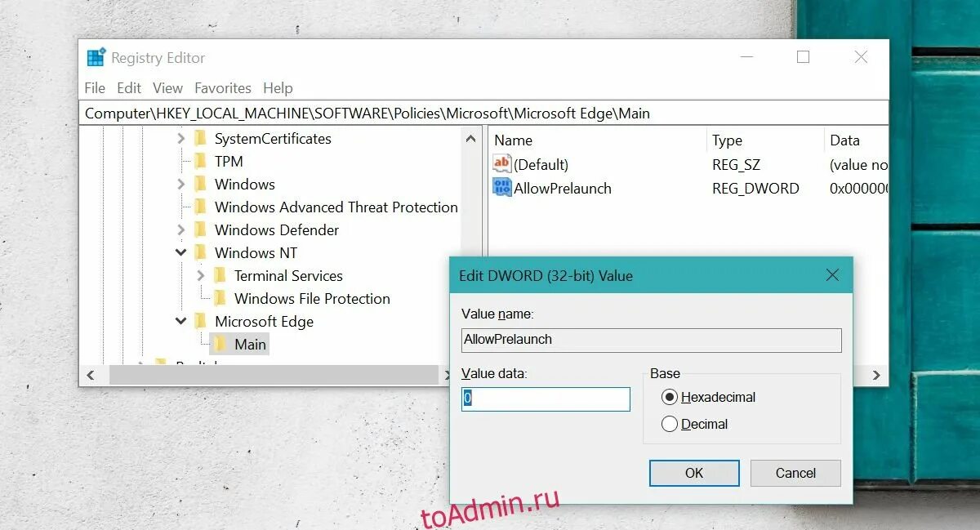Open the Edit menu
The image size is (980, 530).
pyautogui.click(x=129, y=88)
